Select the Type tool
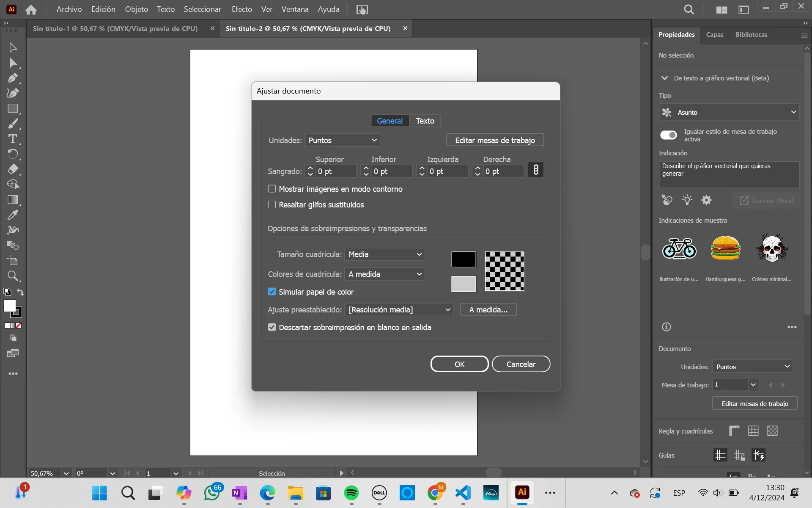Viewport: 812px width, 508px height. [13, 139]
